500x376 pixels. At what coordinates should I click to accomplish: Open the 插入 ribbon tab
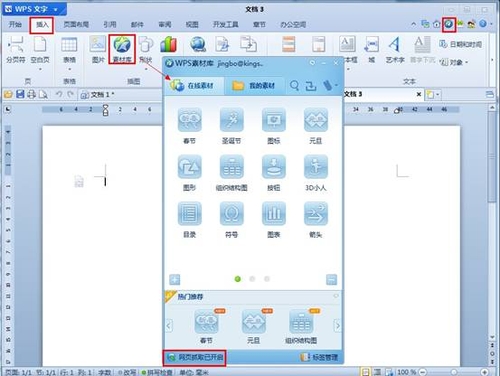[x=42, y=25]
